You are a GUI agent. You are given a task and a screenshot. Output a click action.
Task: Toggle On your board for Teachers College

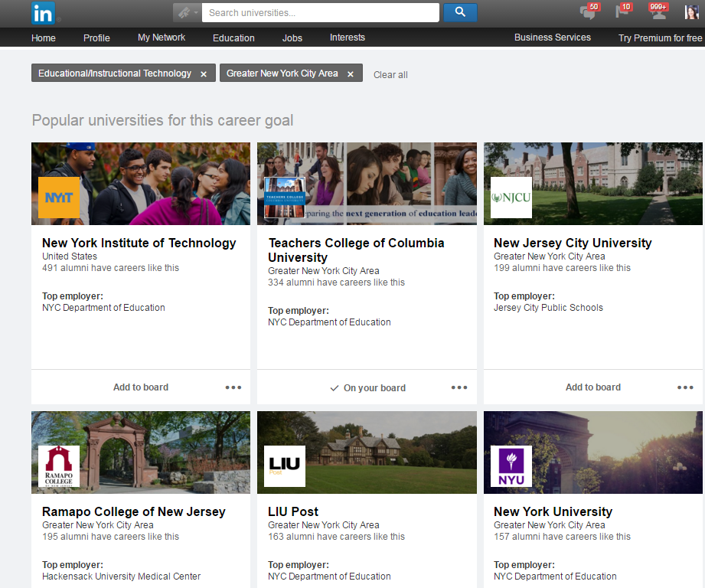click(x=367, y=388)
